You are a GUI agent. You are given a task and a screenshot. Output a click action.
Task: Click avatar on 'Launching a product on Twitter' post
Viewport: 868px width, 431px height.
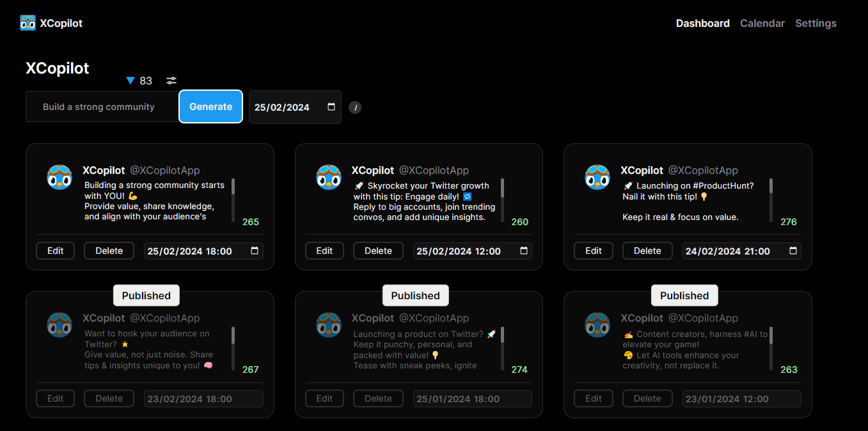point(329,325)
